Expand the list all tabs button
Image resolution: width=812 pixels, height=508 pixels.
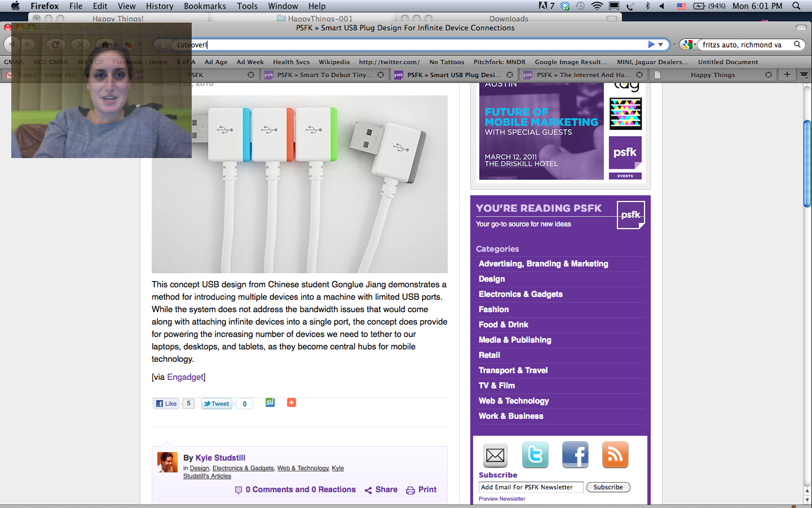tap(804, 75)
